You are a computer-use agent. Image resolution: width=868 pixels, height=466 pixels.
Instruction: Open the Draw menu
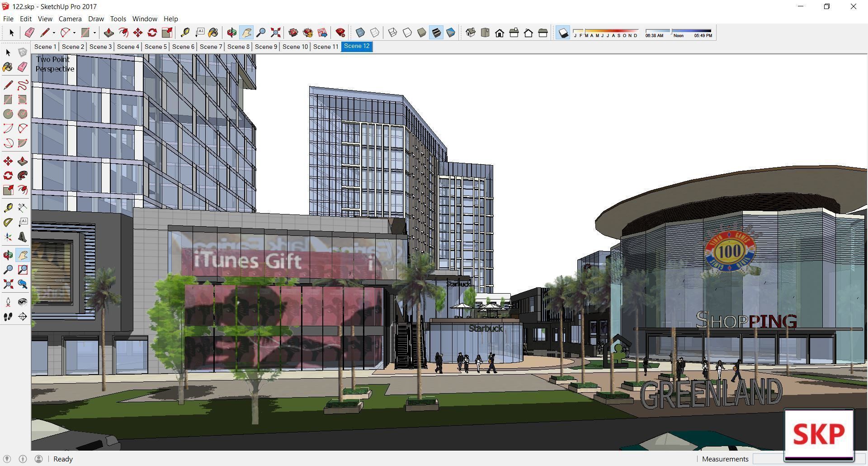[96, 19]
